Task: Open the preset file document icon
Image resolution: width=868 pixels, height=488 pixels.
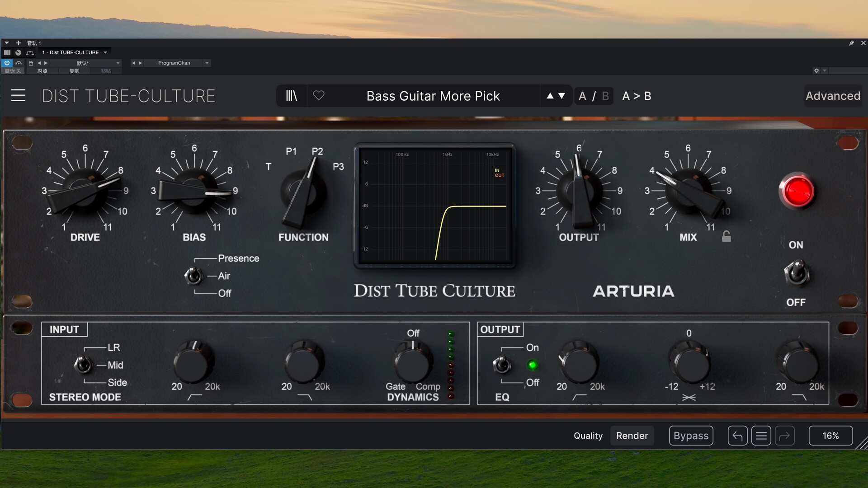Action: pyautogui.click(x=31, y=63)
